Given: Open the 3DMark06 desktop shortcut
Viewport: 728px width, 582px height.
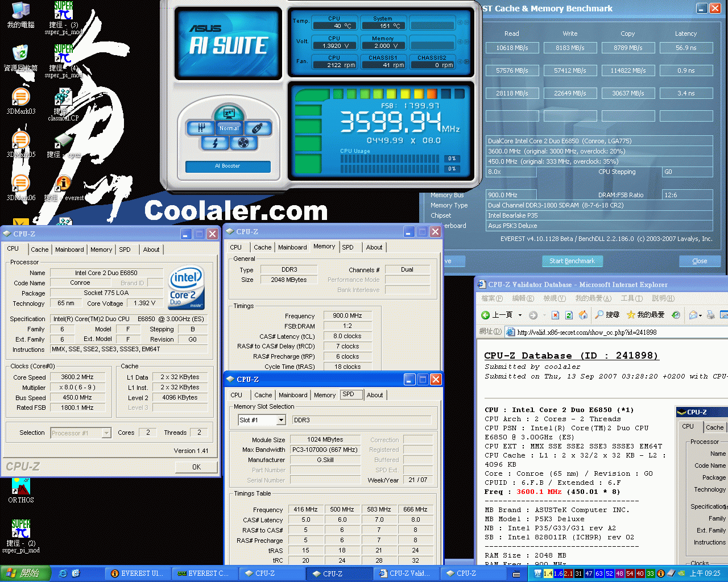Looking at the screenshot, I should coord(21,188).
